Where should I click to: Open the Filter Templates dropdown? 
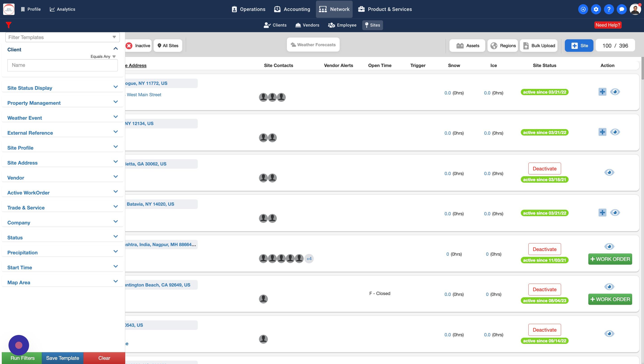[x=62, y=37]
